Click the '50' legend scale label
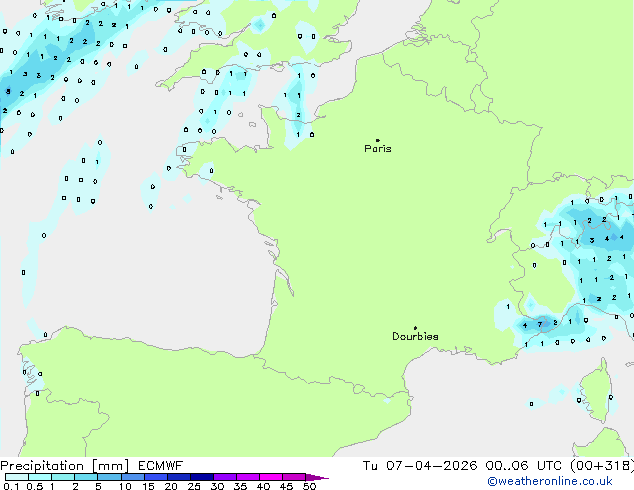This screenshot has width=634, height=490. pos(309,486)
